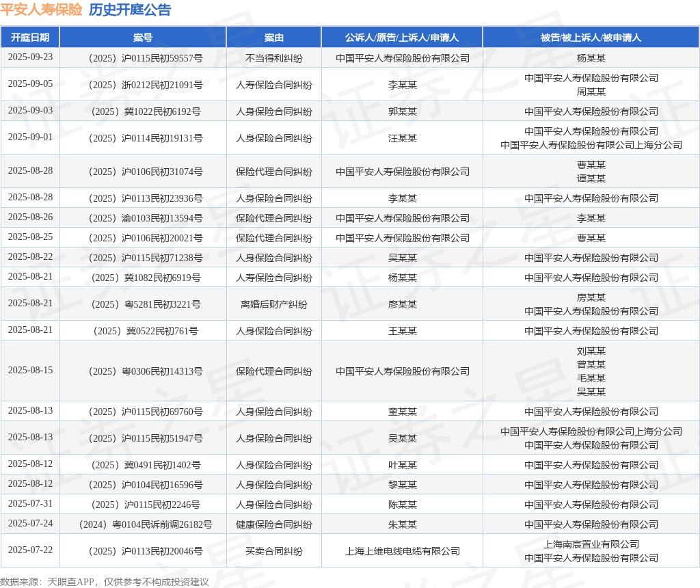Select the 被告/被上诉人/被申请人 column header
Image resolution: width=700 pixels, height=588 pixels.
click(591, 38)
